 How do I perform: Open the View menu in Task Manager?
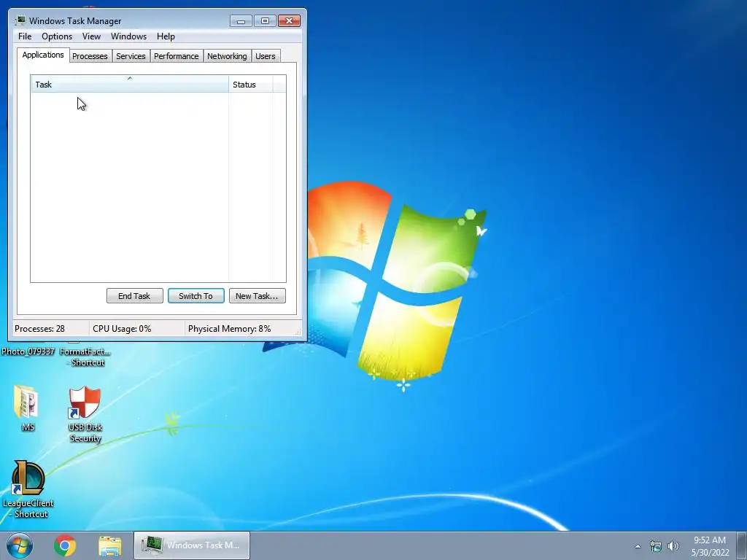91,36
